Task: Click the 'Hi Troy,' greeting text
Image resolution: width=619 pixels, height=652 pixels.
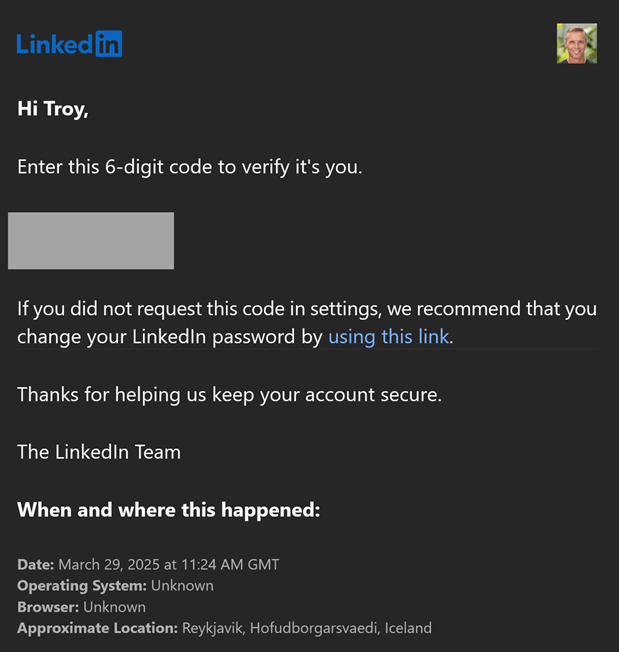Action: [53, 109]
